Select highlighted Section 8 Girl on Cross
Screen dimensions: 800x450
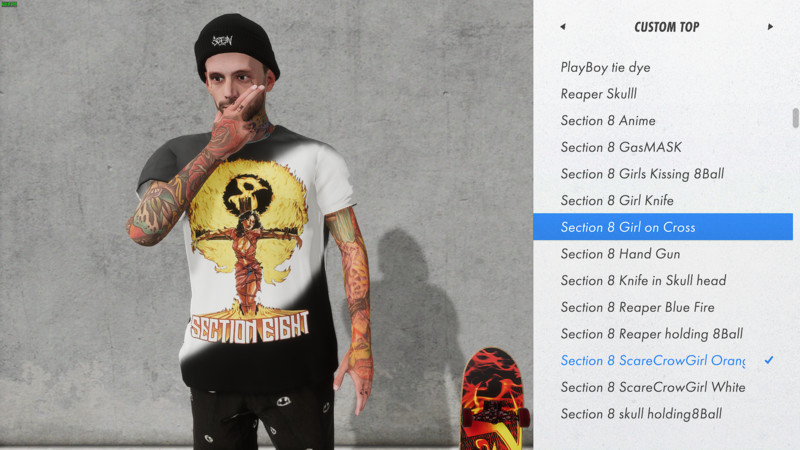click(x=663, y=227)
